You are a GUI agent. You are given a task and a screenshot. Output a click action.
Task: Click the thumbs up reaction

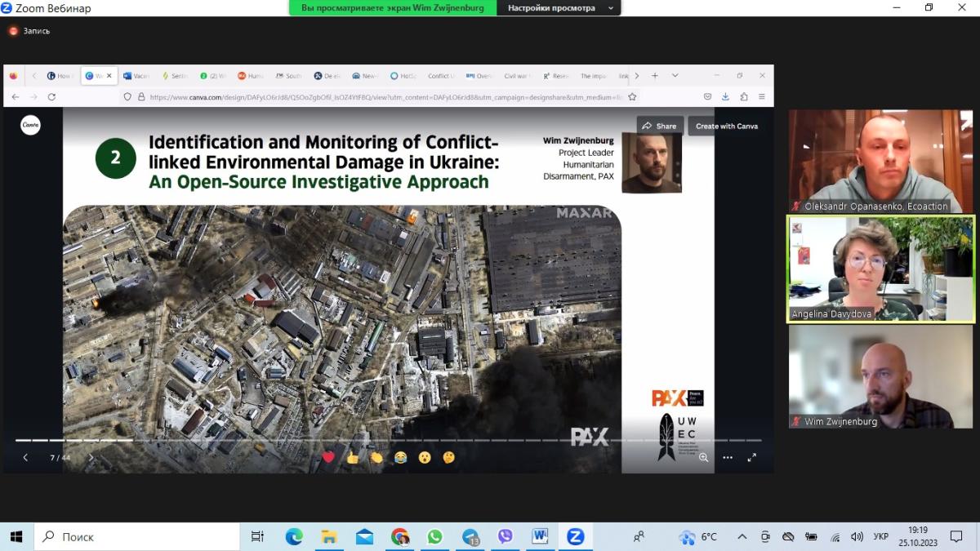point(353,458)
